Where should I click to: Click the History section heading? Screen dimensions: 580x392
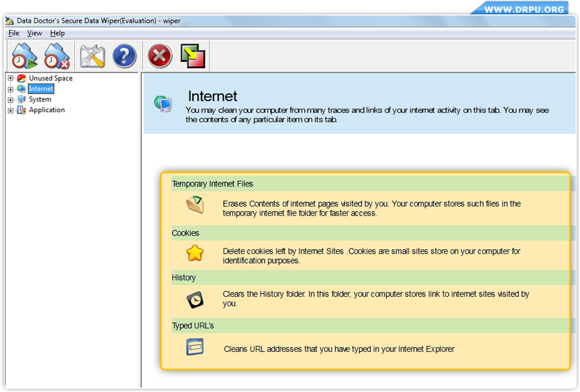pos(184,278)
